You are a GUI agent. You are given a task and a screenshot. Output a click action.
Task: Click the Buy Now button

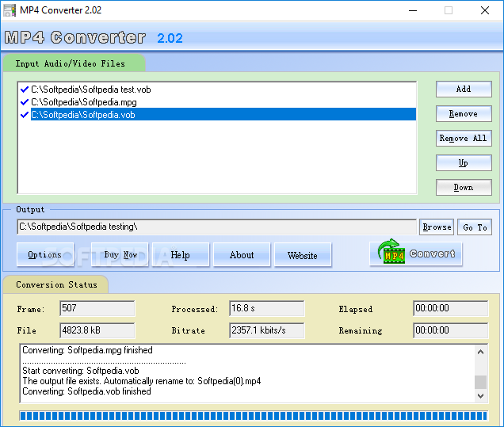click(120, 254)
